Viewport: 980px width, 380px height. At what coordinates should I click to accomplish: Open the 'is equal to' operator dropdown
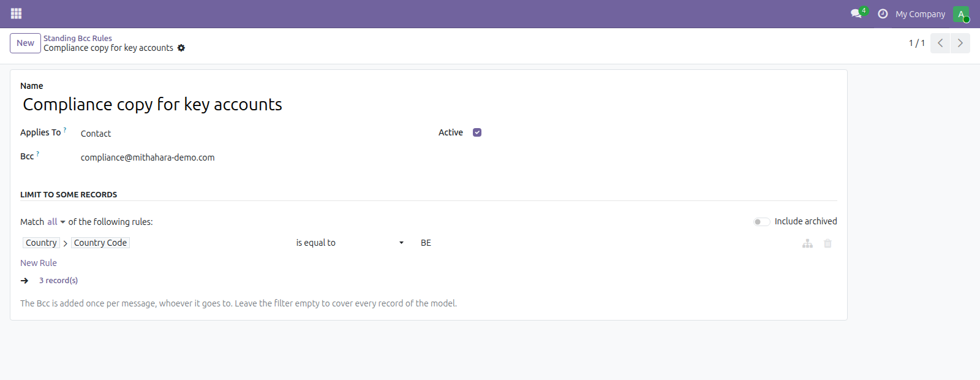pyautogui.click(x=350, y=243)
